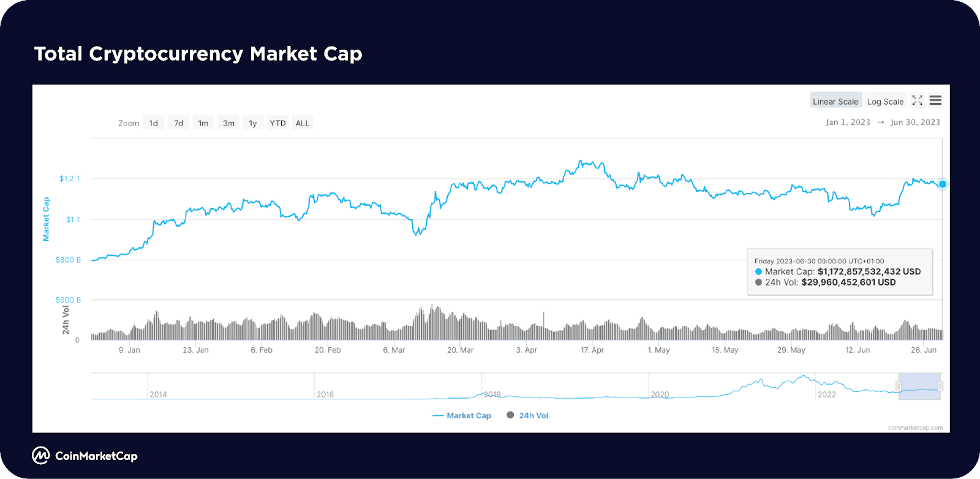Click the highlighted 2023 range on the navigator

919,386
